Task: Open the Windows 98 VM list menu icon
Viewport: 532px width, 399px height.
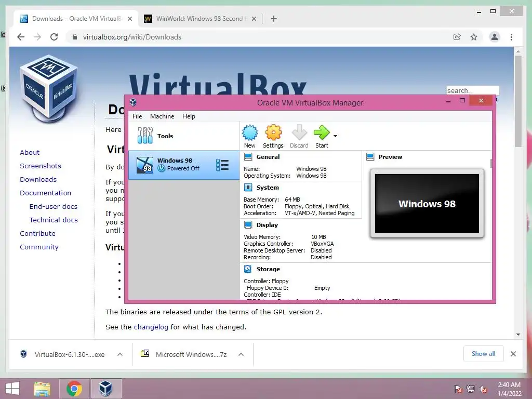Action: (x=222, y=165)
